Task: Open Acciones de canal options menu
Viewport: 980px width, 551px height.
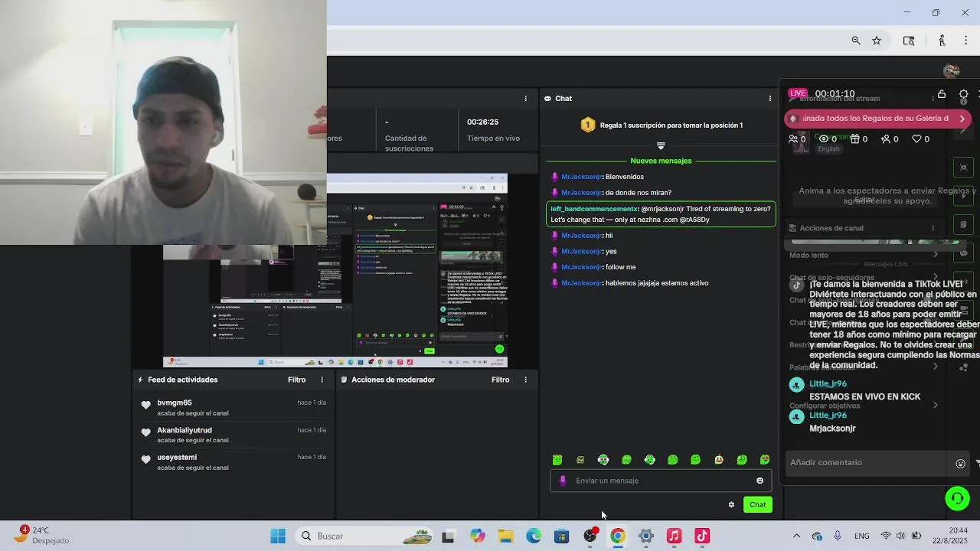Action: pos(933,228)
